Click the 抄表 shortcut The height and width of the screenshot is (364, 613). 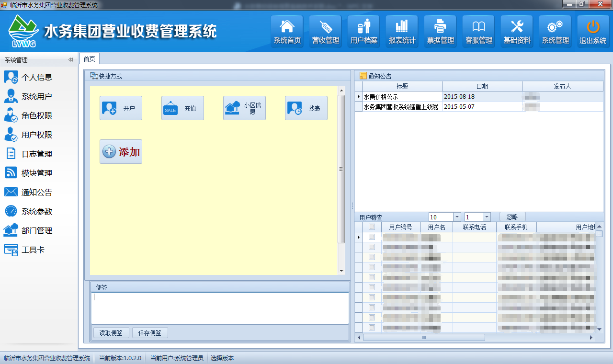(306, 108)
